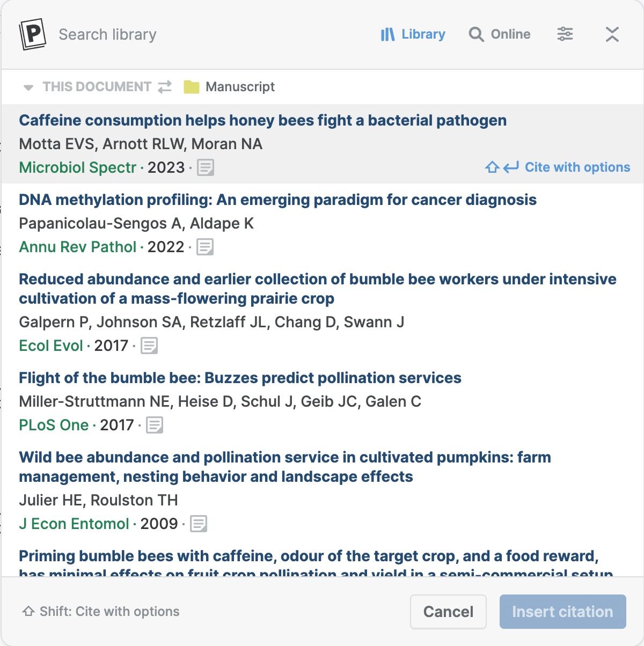Click the note icon for Caffeine consumption paper
644x646 pixels.
[x=205, y=167]
